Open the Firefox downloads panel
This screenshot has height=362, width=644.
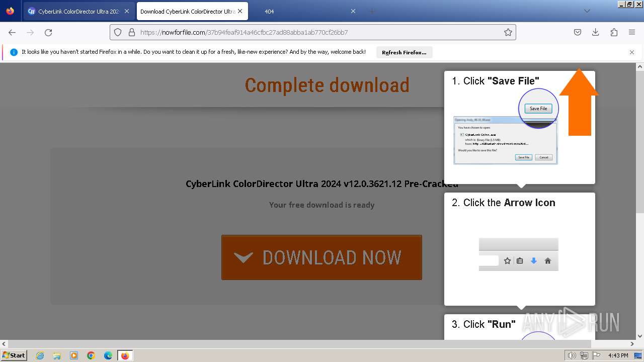pyautogui.click(x=596, y=32)
